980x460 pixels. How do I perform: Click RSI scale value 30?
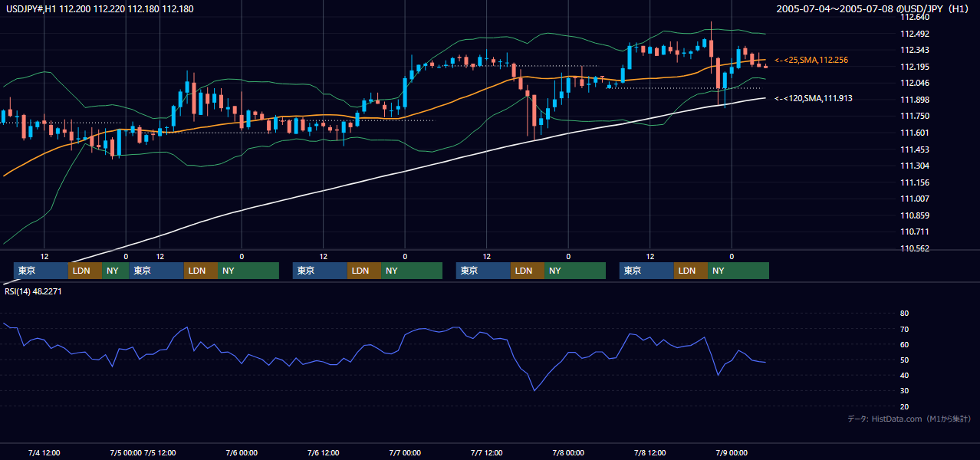pyautogui.click(x=904, y=391)
